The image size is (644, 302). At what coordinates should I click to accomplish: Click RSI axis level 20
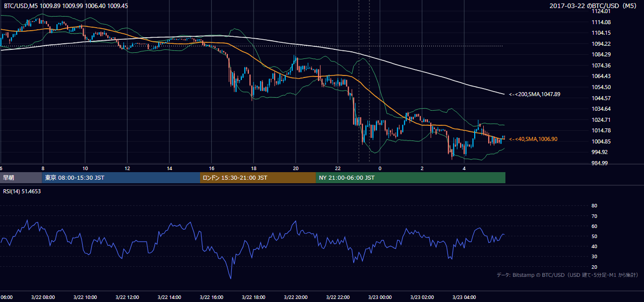point(594,267)
